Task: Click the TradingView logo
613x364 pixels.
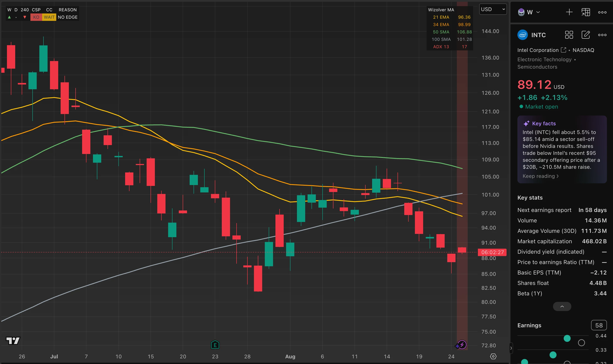Action: coord(13,341)
